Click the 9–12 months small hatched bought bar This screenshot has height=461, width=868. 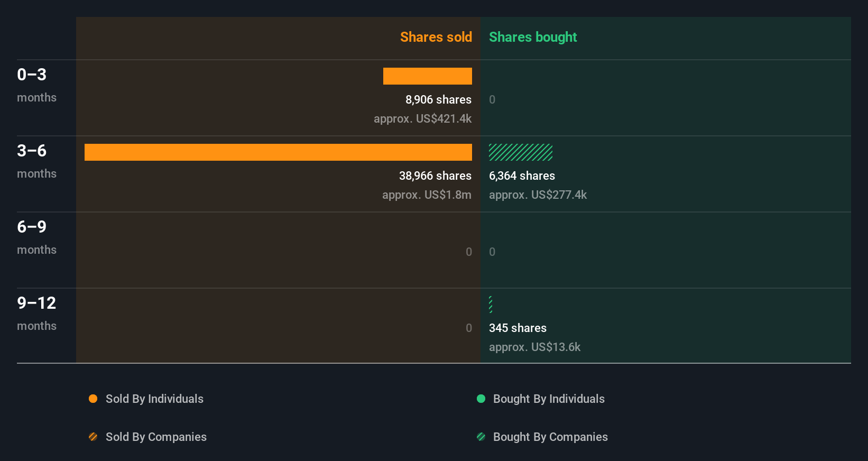491,305
